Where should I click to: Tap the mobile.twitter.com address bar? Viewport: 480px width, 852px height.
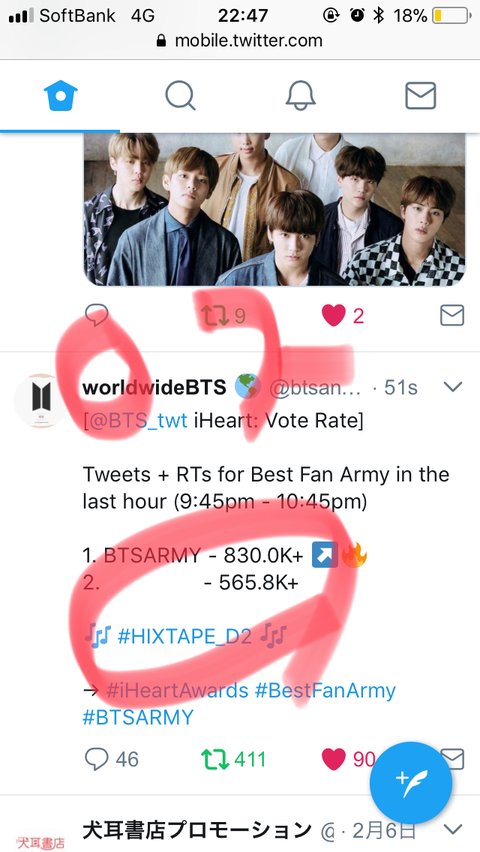pyautogui.click(x=240, y=41)
